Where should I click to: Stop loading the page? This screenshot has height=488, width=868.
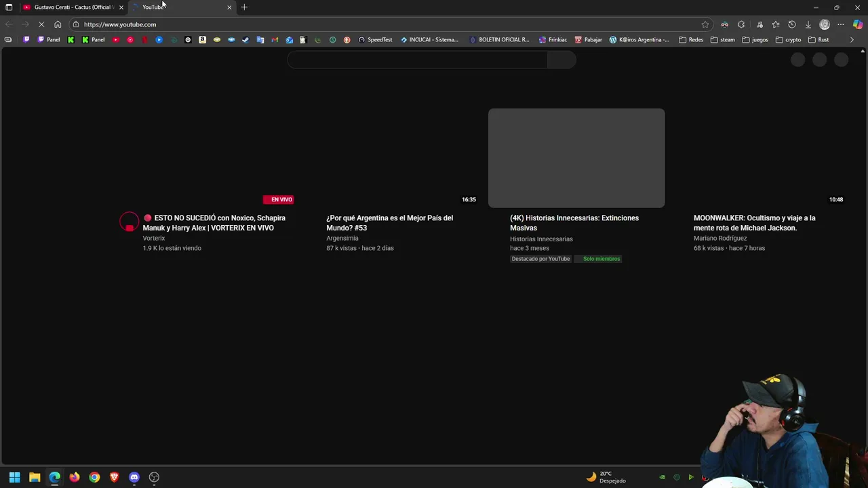41,24
